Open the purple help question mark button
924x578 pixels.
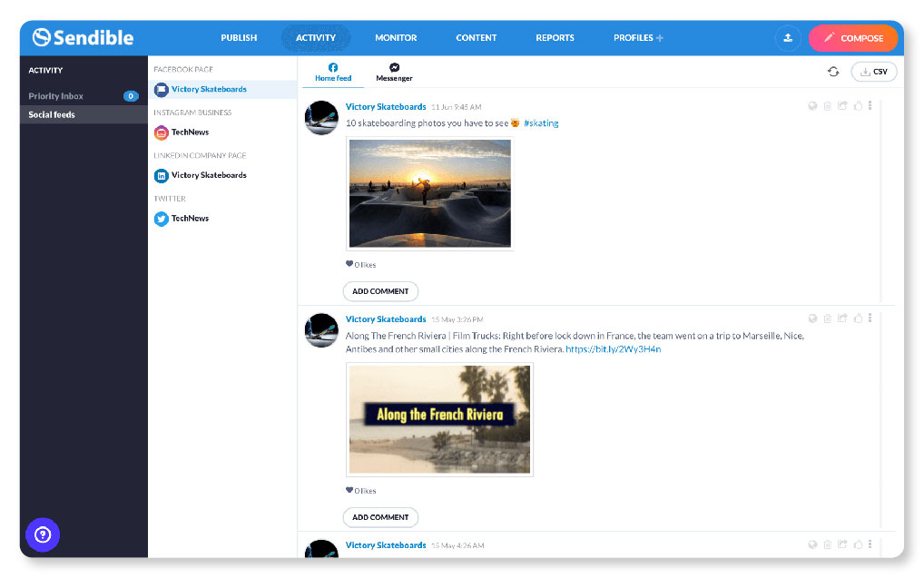point(43,534)
